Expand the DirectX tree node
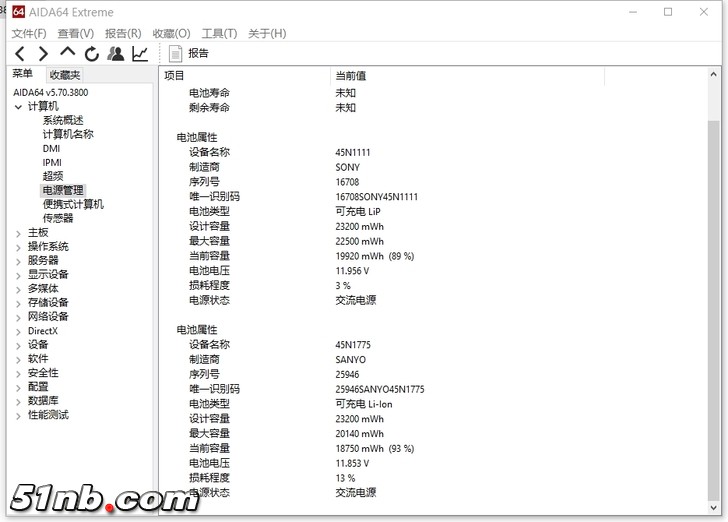 click(18, 332)
